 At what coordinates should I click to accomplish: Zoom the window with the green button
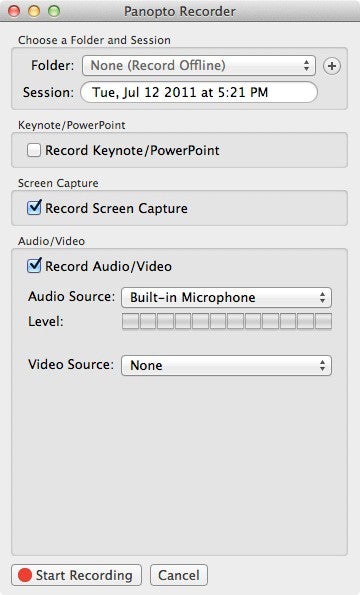[x=54, y=11]
